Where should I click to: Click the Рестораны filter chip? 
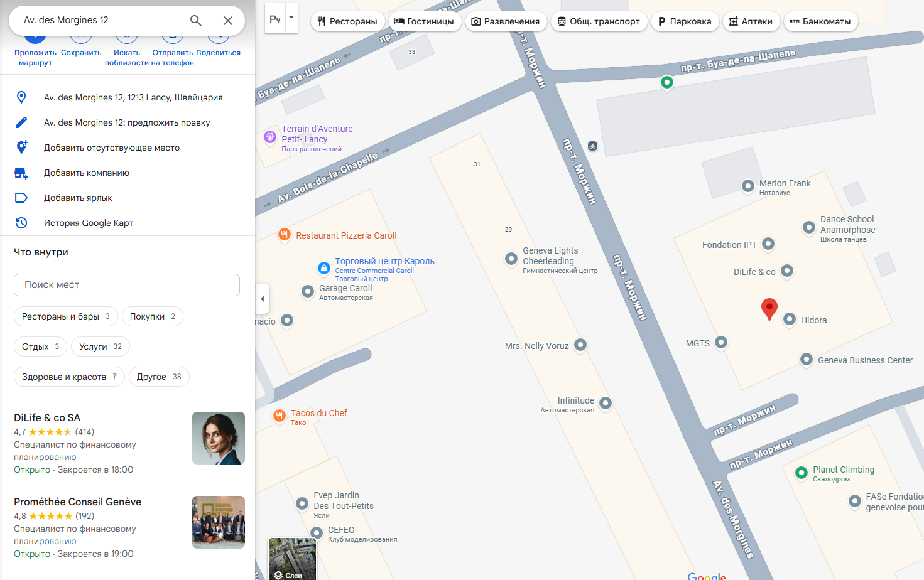(x=347, y=21)
